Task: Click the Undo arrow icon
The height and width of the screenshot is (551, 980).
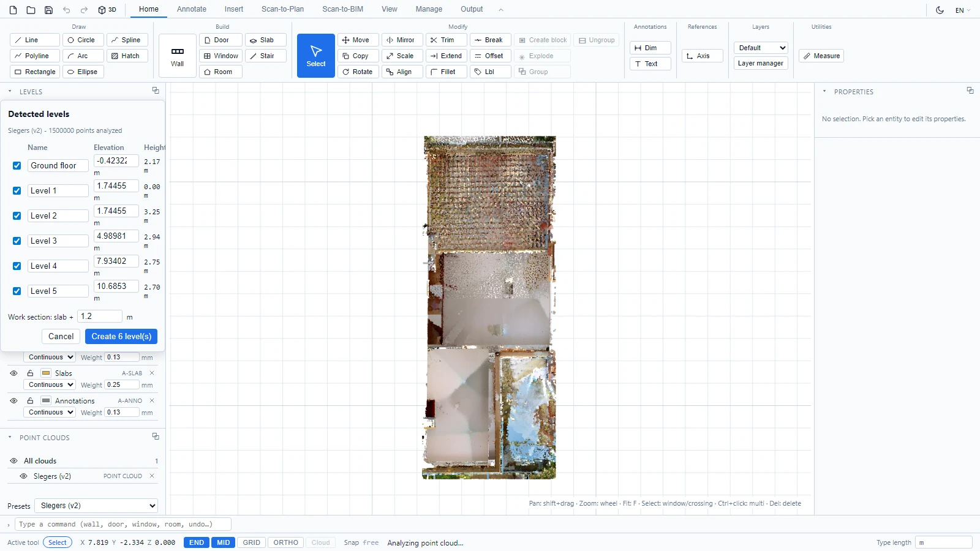Action: pos(66,10)
